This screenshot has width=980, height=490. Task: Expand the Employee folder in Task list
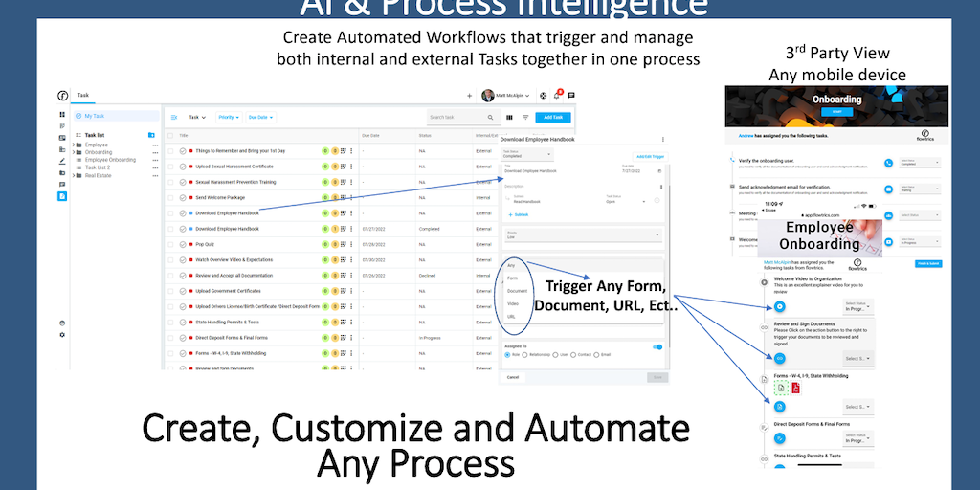click(73, 145)
